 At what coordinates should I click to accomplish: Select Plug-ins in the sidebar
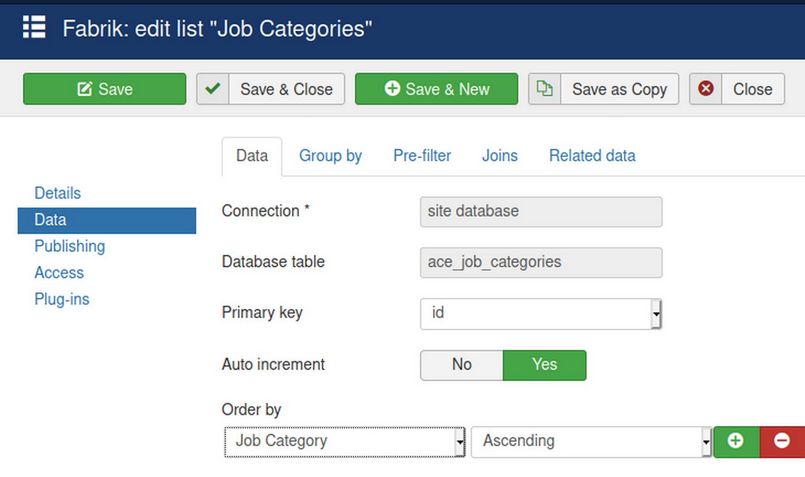click(62, 299)
